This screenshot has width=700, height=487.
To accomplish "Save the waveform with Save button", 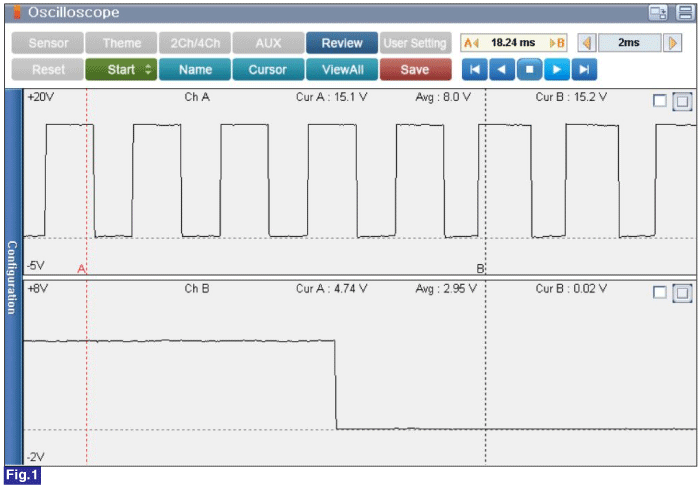I will click(416, 70).
